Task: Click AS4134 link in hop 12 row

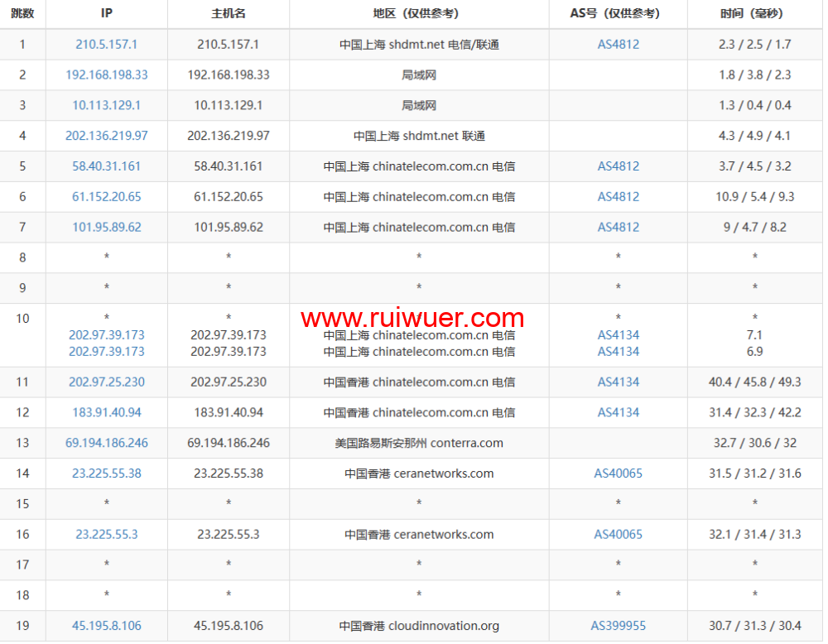Action: (x=618, y=412)
